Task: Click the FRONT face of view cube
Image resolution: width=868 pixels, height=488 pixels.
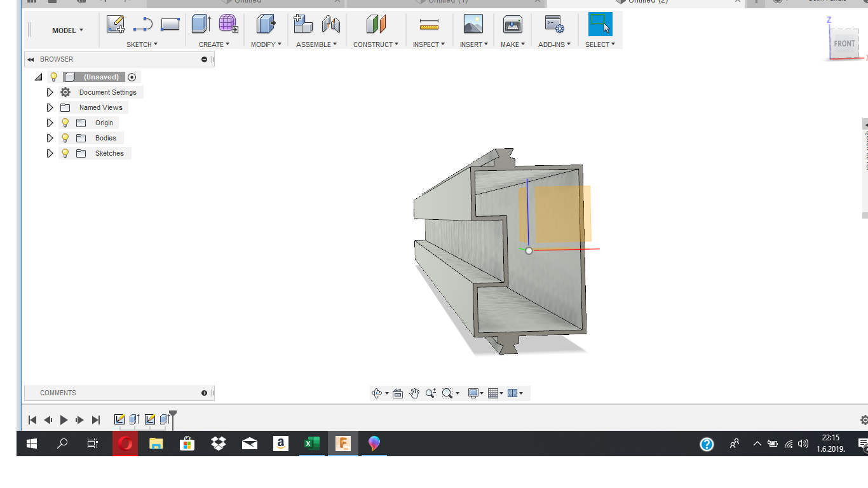Action: [844, 44]
